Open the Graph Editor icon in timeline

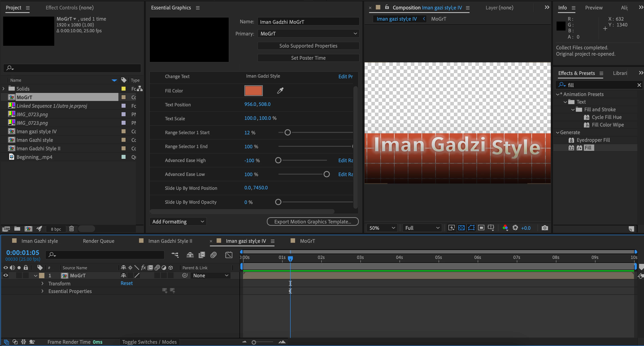tap(228, 255)
